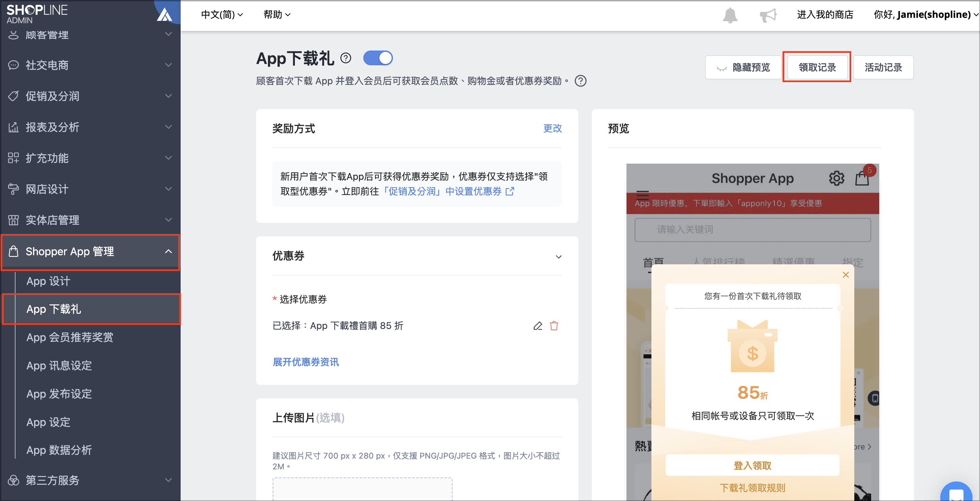Click the 报表及分析 chart icon
This screenshot has height=501, width=980.
coord(13,127)
